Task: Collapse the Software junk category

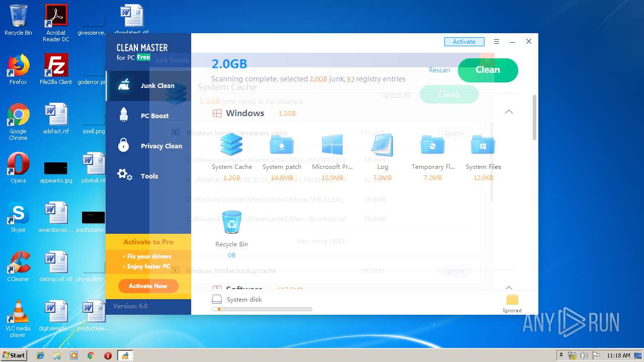Action: pos(509,287)
